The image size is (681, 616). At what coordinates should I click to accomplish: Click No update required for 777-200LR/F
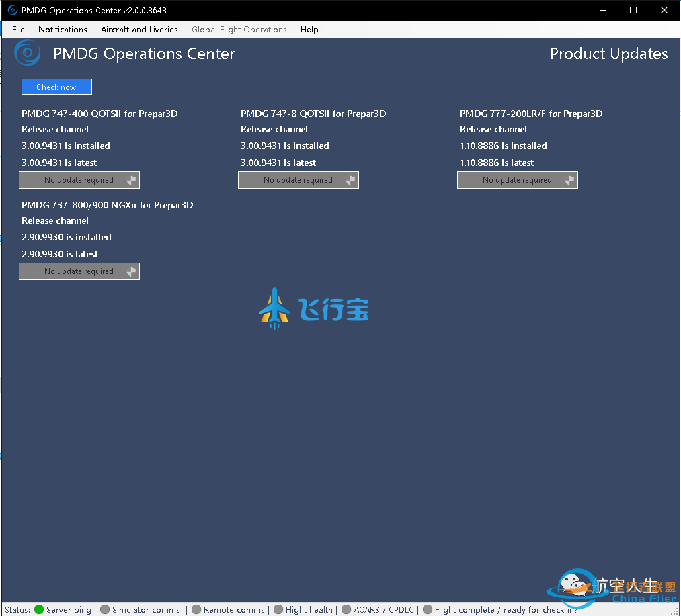517,180
